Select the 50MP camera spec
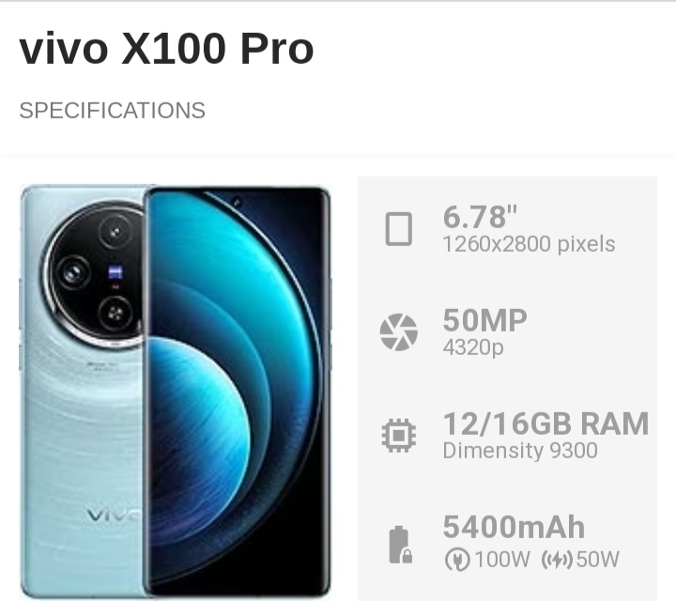The height and width of the screenshot is (616, 676). [x=485, y=320]
